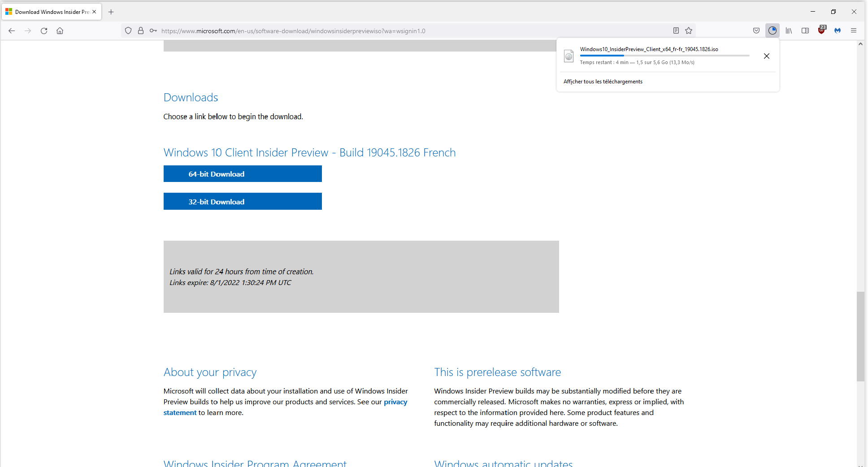
Task: Open the Malwarebytes extension icon
Action: 838,31
